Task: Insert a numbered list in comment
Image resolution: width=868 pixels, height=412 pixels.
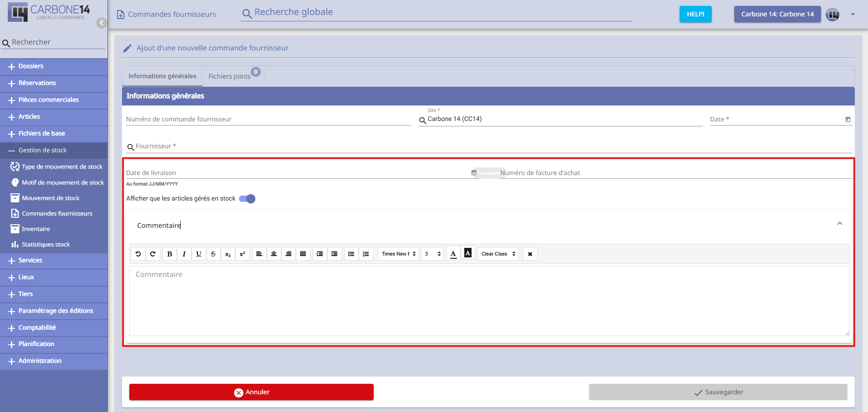Action: [x=365, y=254]
